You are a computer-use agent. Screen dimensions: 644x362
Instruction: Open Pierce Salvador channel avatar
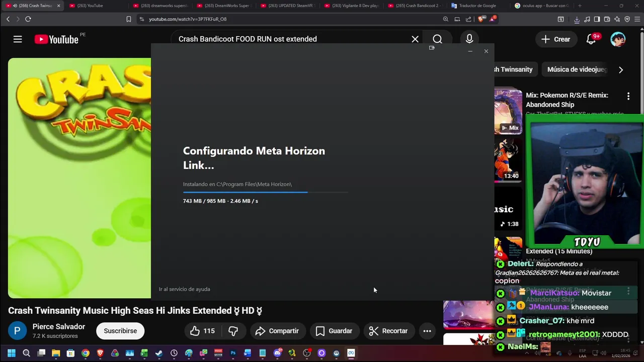coord(17,331)
